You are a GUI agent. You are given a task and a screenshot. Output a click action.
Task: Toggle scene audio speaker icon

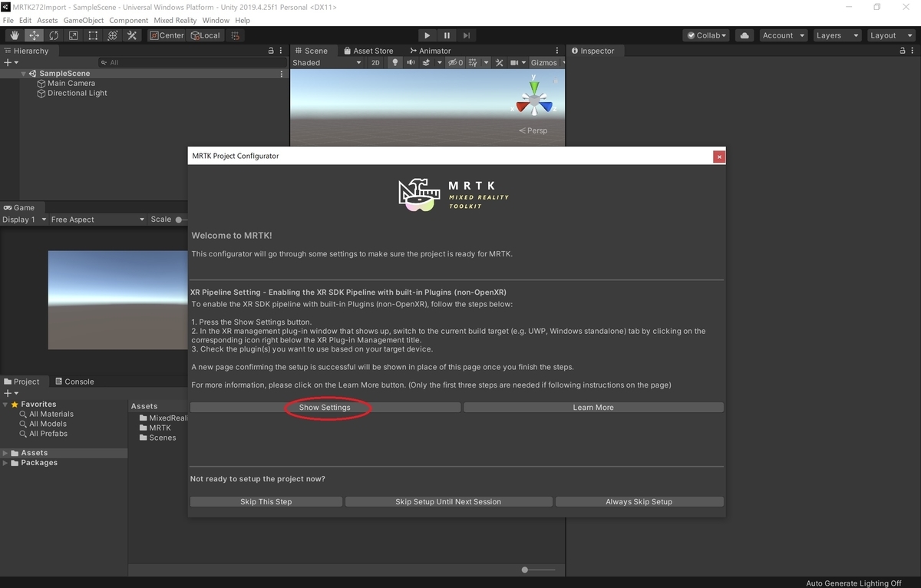[411, 63]
